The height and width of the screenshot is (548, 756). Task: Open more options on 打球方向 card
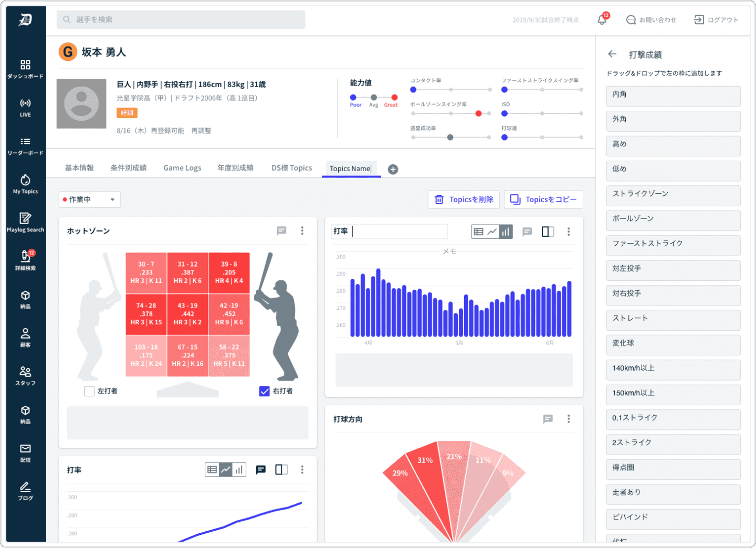point(569,418)
